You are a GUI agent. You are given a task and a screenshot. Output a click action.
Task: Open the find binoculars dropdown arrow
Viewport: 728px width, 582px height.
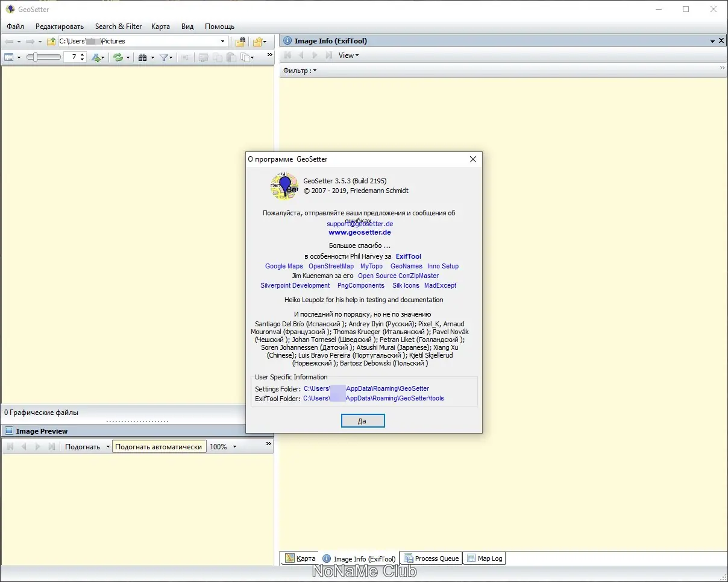(x=152, y=58)
